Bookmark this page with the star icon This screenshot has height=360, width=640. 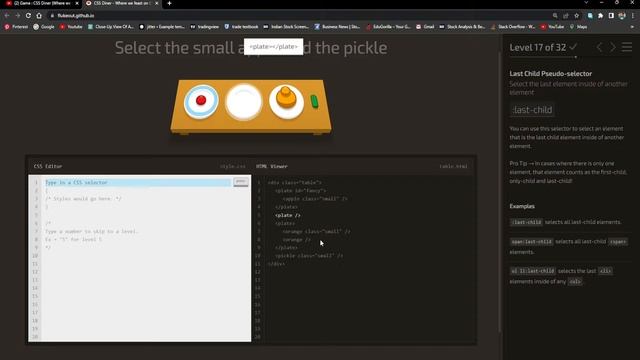[x=577, y=16]
